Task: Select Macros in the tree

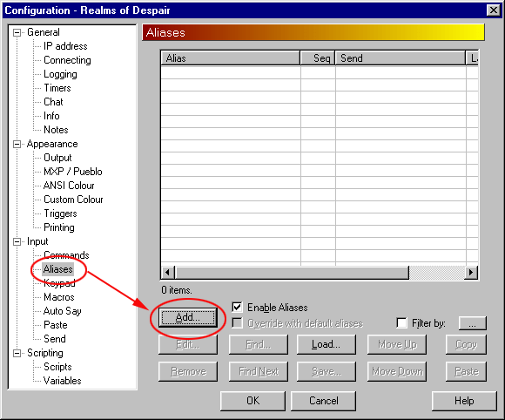Action: 59,297
